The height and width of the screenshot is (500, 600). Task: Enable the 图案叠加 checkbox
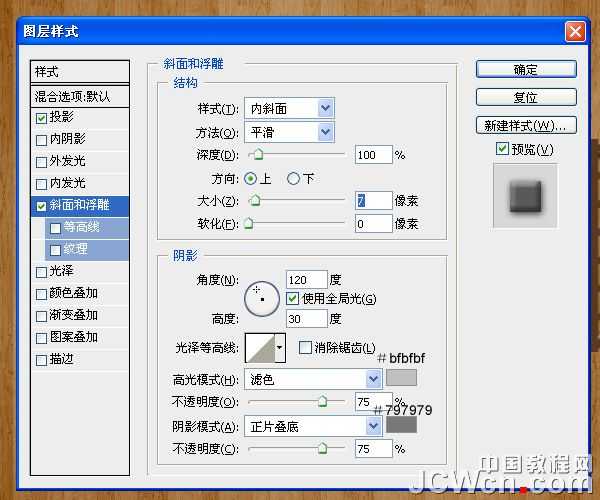tap(41, 338)
